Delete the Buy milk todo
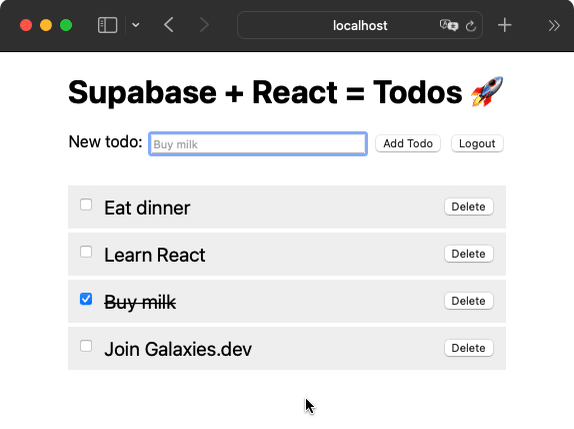This screenshot has height=429, width=574. [x=469, y=301]
